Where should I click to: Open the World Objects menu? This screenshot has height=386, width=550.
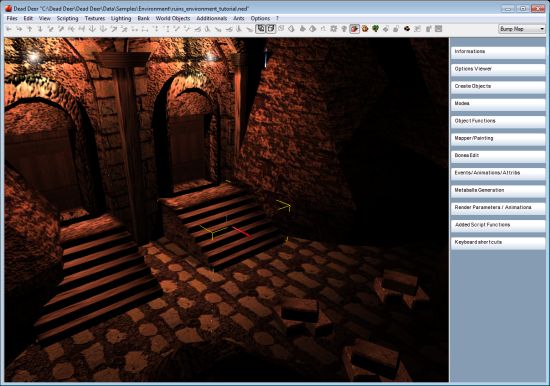(x=173, y=18)
